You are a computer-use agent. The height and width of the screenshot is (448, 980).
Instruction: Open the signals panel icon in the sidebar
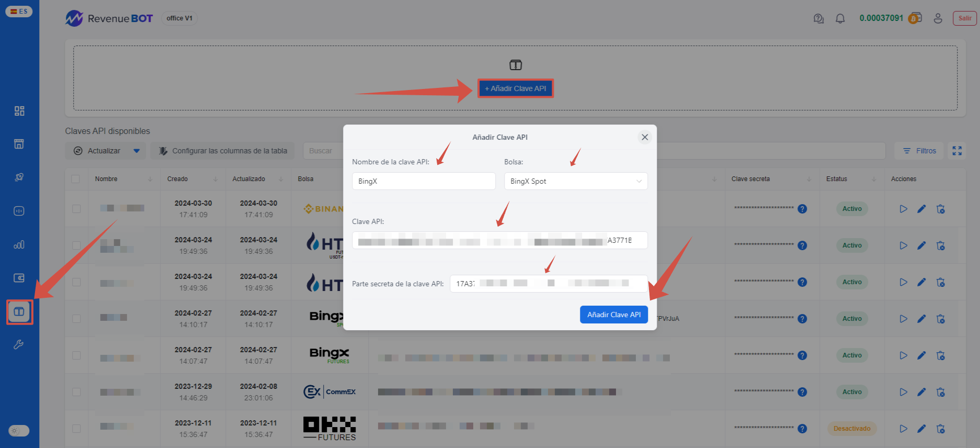pyautogui.click(x=19, y=211)
